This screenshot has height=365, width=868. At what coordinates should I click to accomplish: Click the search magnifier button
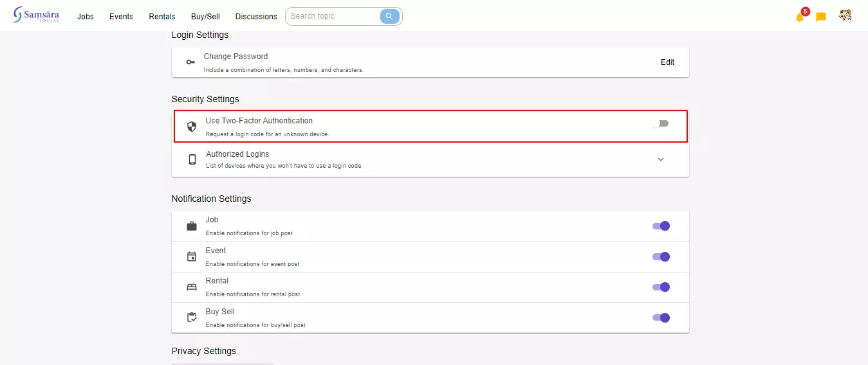pos(390,16)
